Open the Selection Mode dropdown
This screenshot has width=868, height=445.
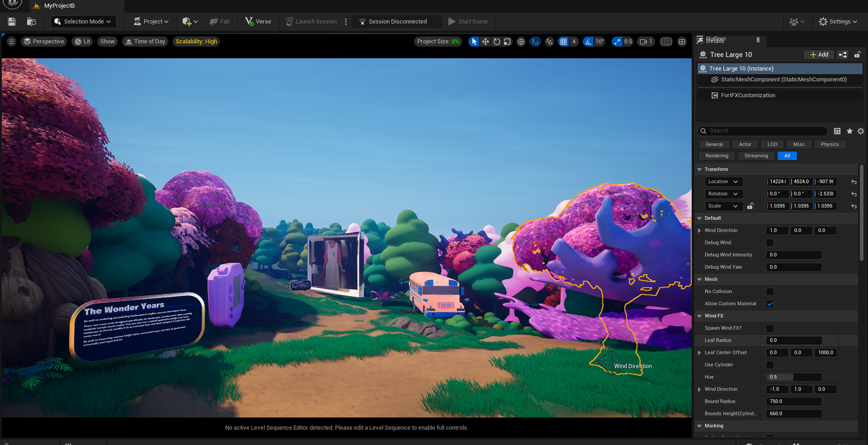[x=83, y=22]
